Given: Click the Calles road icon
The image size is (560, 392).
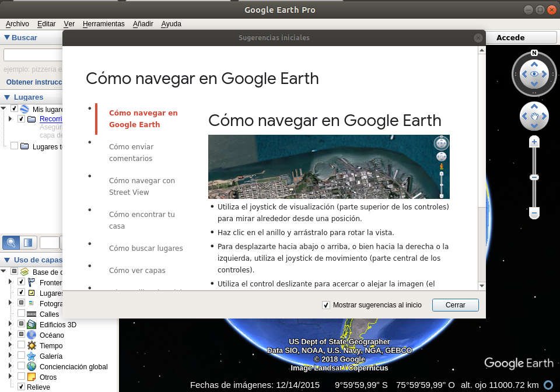Looking at the screenshot, I should pyautogui.click(x=32, y=314).
